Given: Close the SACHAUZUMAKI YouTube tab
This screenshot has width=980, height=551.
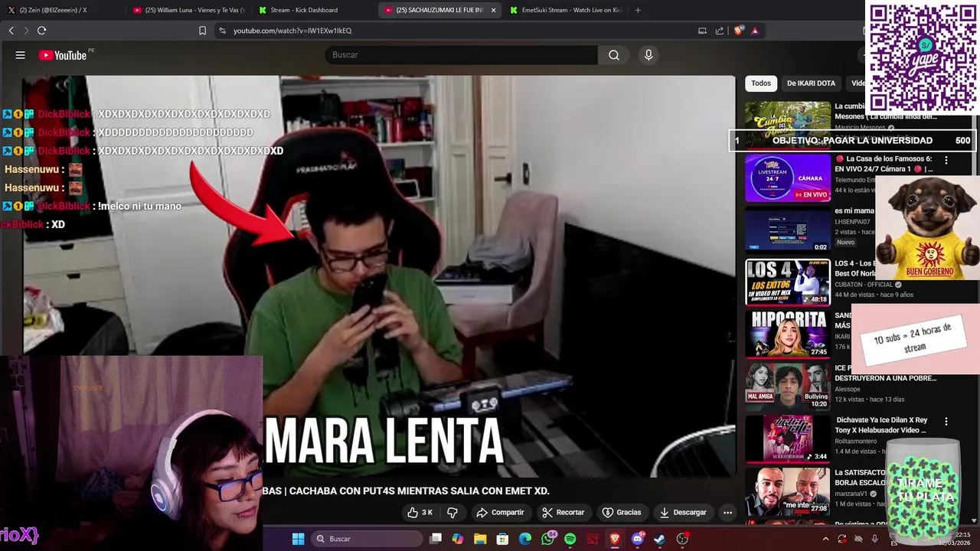Looking at the screenshot, I should (493, 10).
